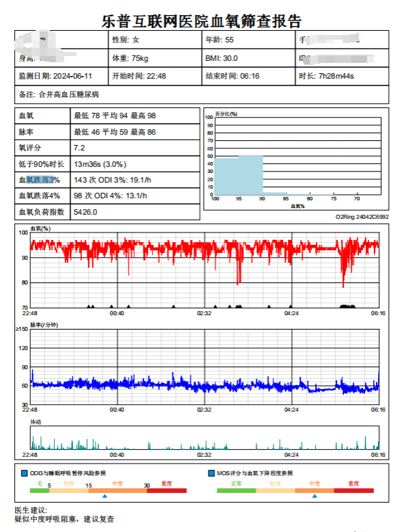The height and width of the screenshot is (532, 404).
Task: Click the 低于90%时长 row label
Action: tap(41, 164)
